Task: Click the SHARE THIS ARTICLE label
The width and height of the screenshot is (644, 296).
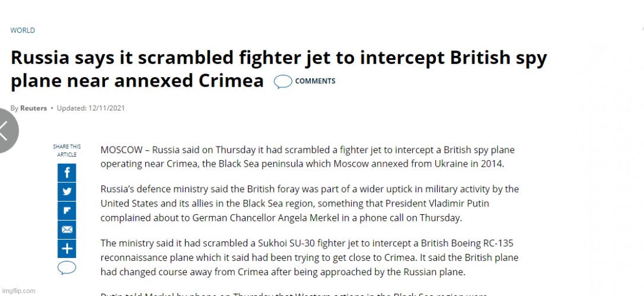Action: [66, 150]
